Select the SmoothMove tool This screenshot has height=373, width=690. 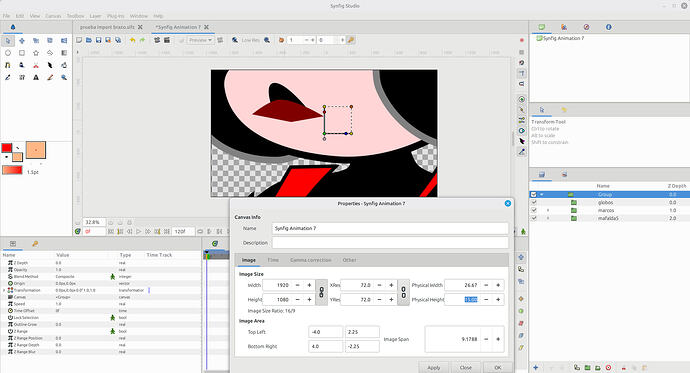tap(22, 40)
